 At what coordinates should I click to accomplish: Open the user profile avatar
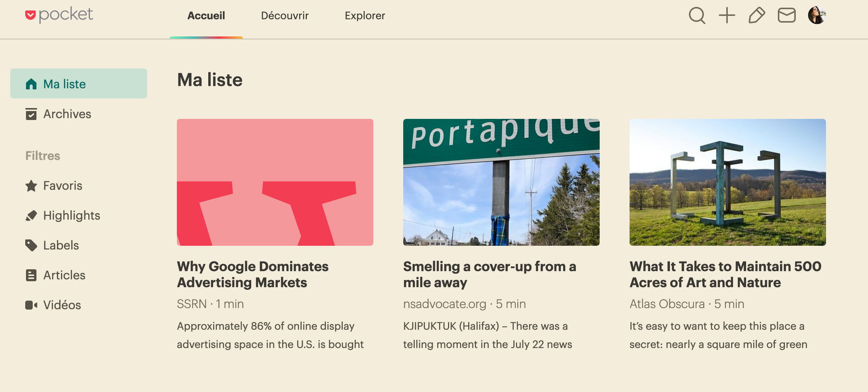(x=817, y=15)
